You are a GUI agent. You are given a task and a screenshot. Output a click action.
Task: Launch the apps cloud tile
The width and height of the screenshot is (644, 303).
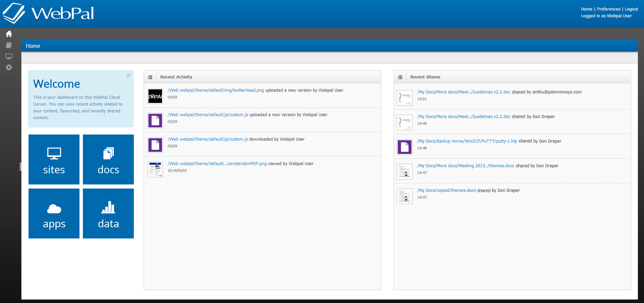coord(54,213)
